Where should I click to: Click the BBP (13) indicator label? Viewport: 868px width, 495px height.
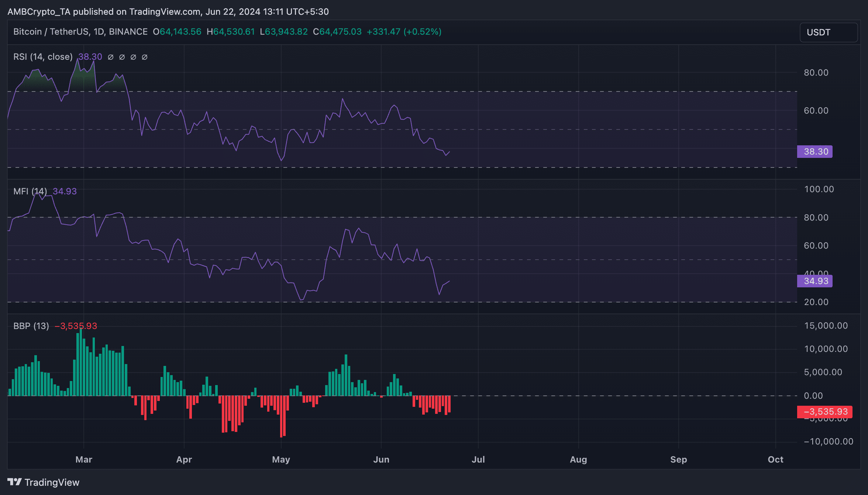click(x=31, y=326)
